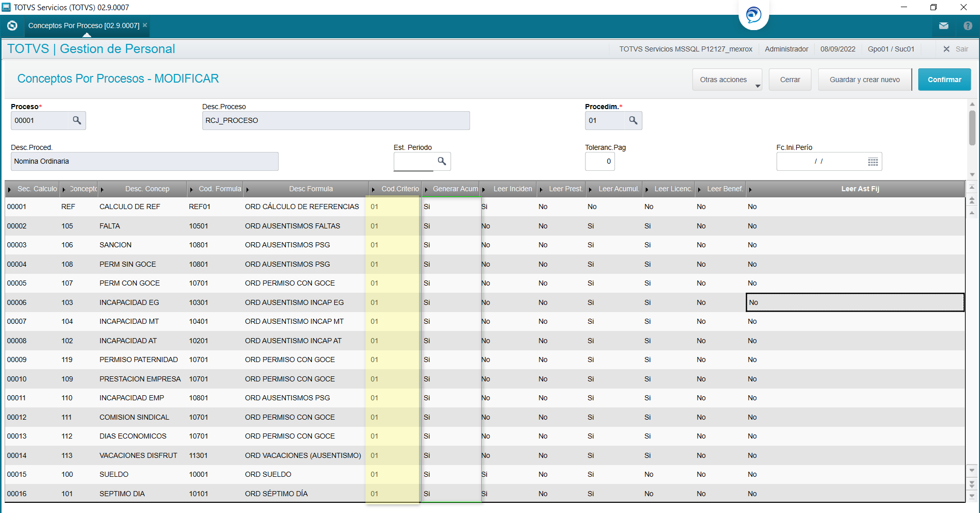Open the TOTVS chat assistant bubble

[753, 15]
